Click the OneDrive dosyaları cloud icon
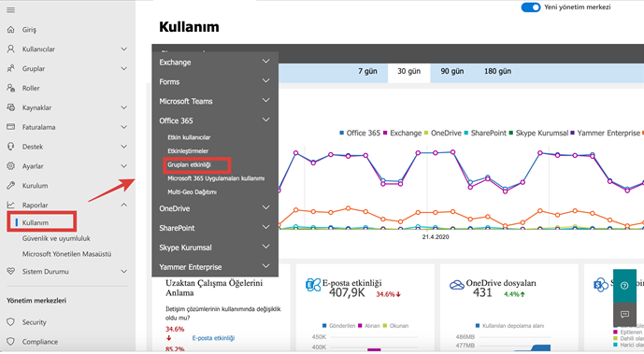The width and height of the screenshot is (644, 354). [457, 285]
